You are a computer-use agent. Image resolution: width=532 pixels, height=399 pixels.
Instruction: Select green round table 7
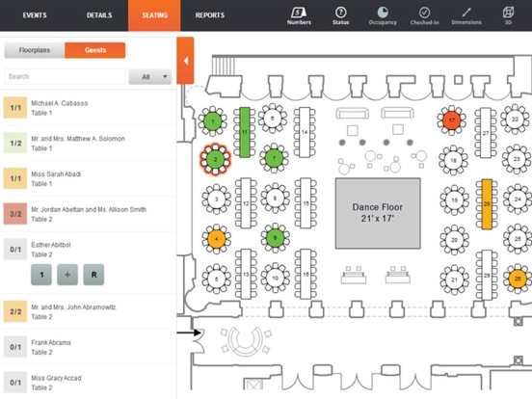coord(274,158)
